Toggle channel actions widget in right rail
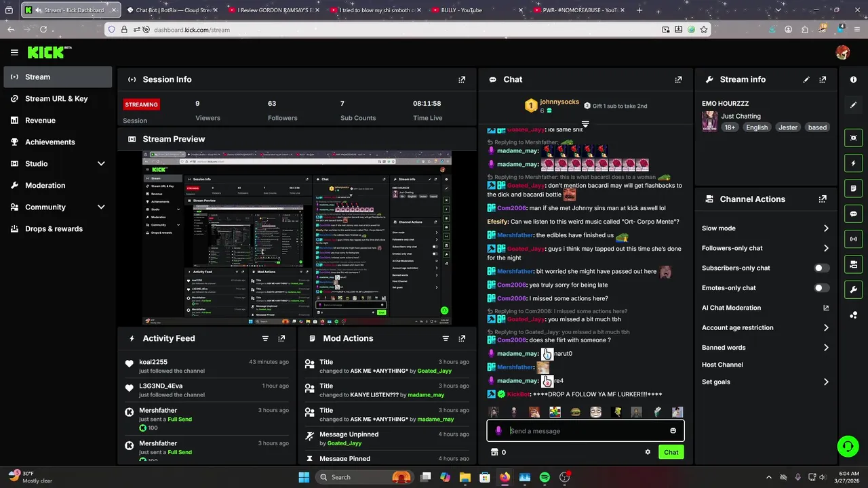This screenshot has width=868, height=488. click(853, 264)
